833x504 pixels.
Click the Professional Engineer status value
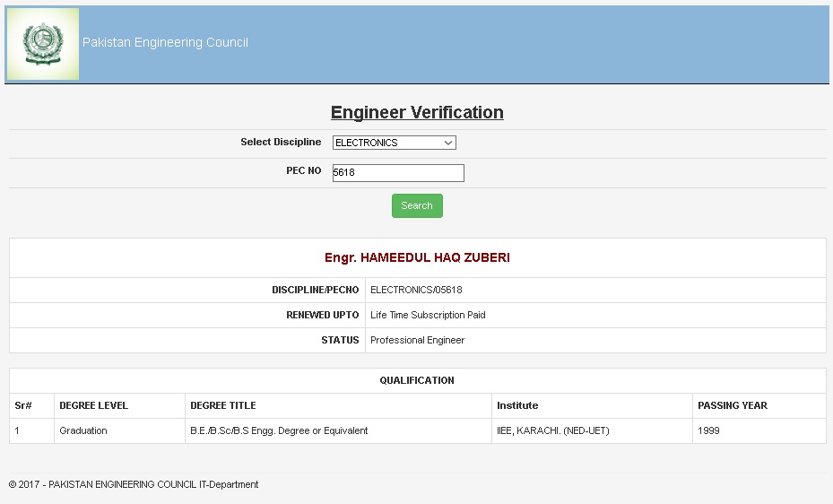tap(417, 341)
